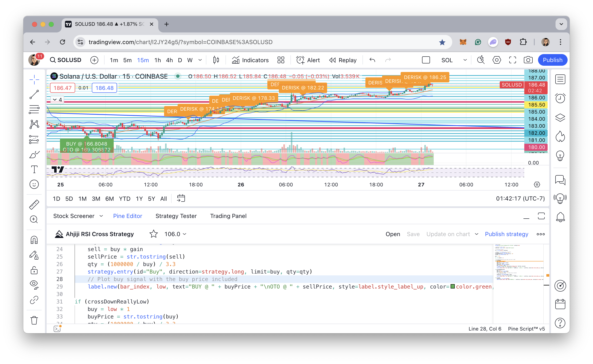Start bar Replay mode

coord(343,60)
